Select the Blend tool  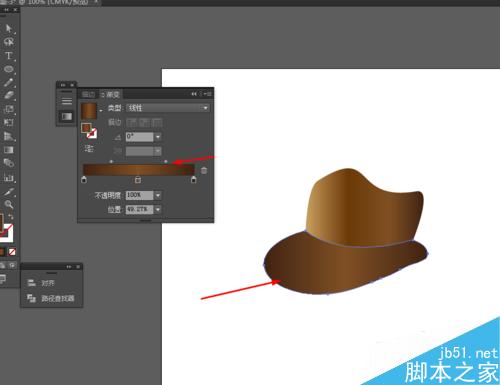[x=9, y=163]
